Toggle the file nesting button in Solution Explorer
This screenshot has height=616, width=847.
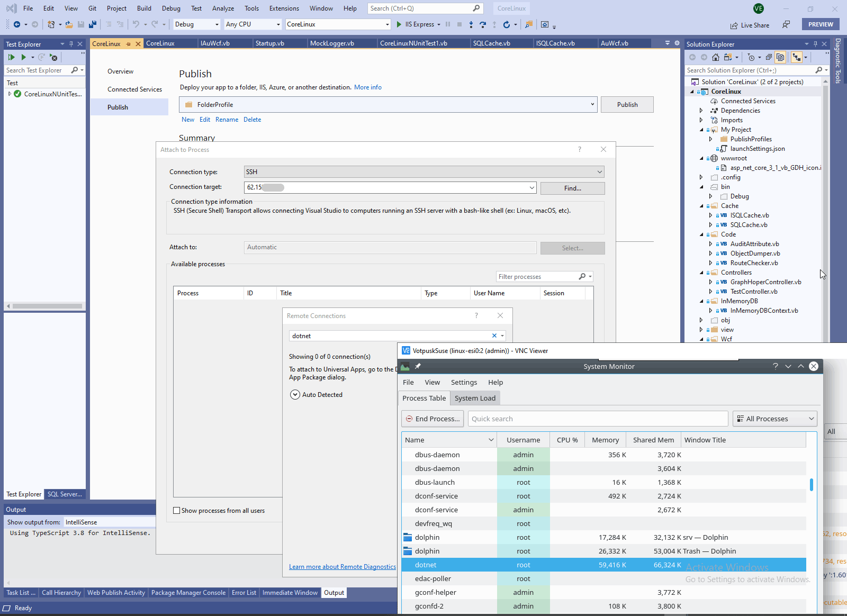click(x=796, y=57)
